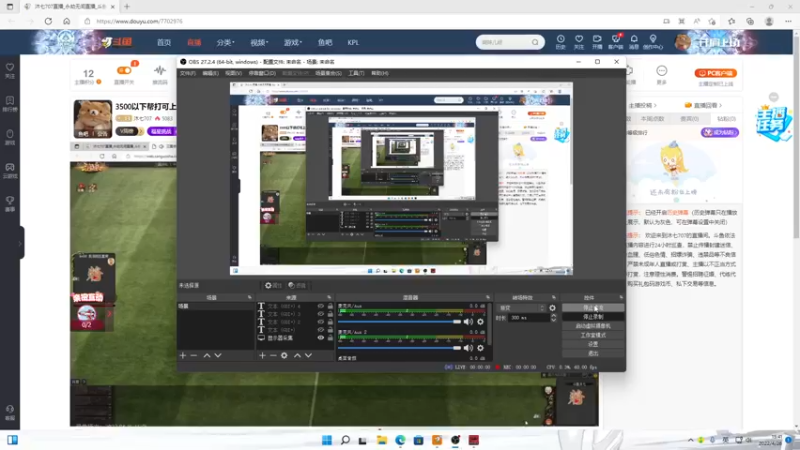The image size is (800, 450).
Task: Hide the 文本 (GDI+) 2 source eye
Action: coord(320,322)
